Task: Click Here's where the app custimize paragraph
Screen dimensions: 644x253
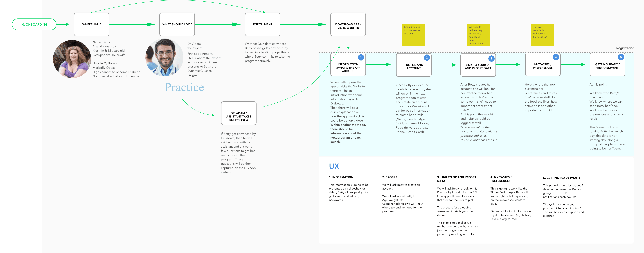Action: 541,97
